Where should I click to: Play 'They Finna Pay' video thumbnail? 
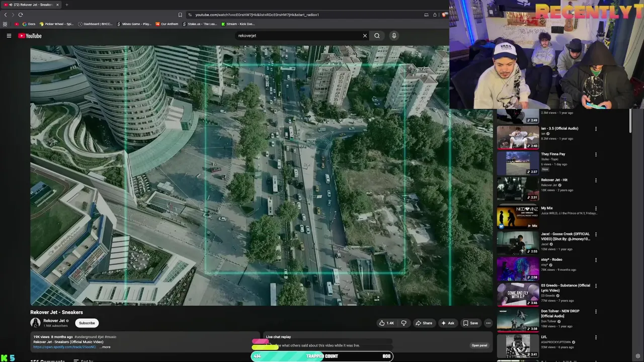(518, 163)
